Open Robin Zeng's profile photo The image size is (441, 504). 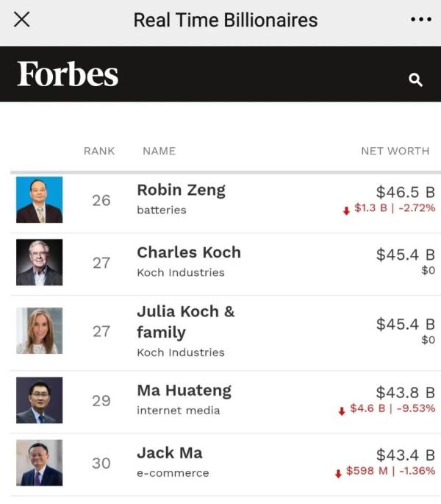point(40,199)
